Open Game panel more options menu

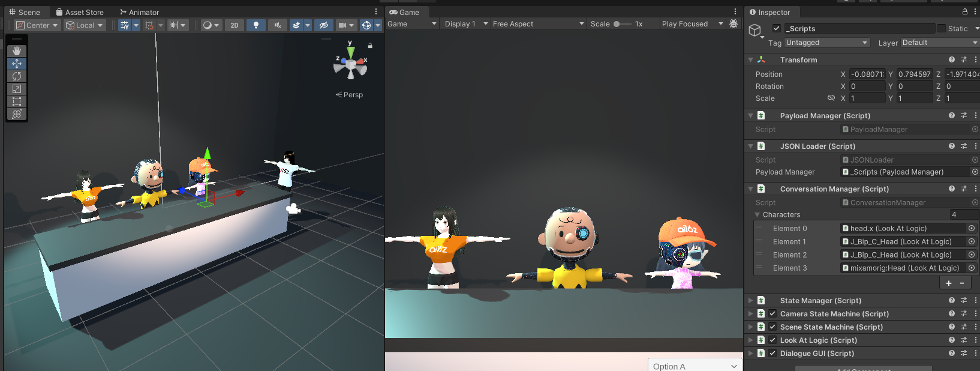735,11
